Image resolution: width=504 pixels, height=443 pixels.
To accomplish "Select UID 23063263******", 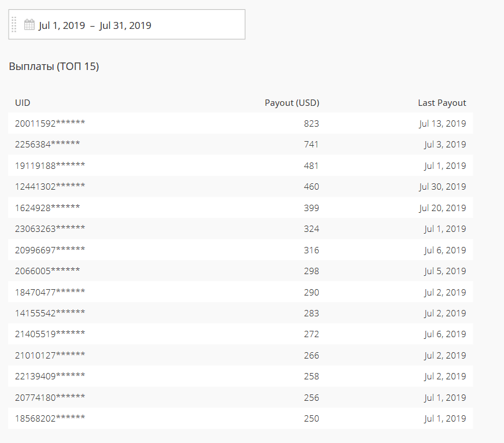I will tap(50, 228).
